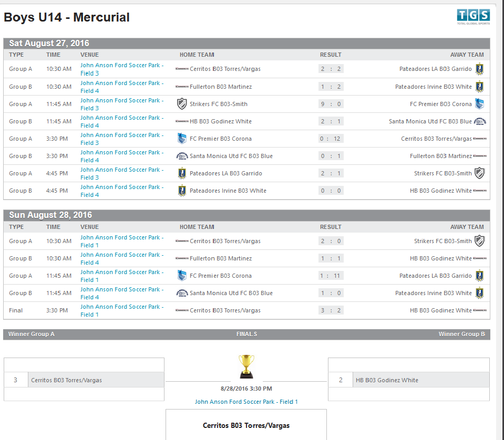This screenshot has width=504, height=440.
Task: Click Pateadores Irvine crest in Saturday 4:45 PM row
Action: 182,191
